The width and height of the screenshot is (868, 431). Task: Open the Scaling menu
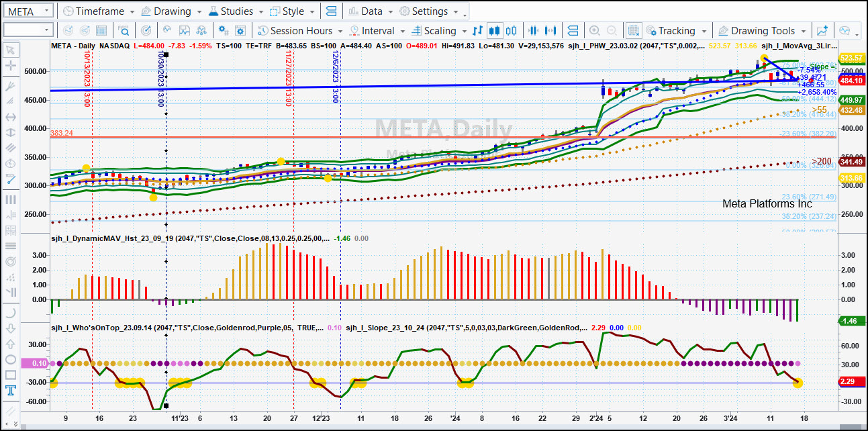pyautogui.click(x=438, y=30)
